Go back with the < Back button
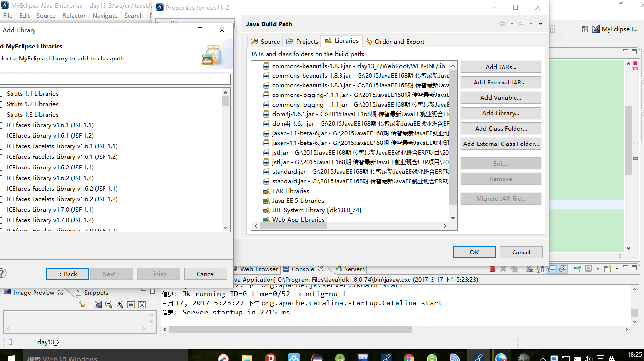 tap(68, 274)
